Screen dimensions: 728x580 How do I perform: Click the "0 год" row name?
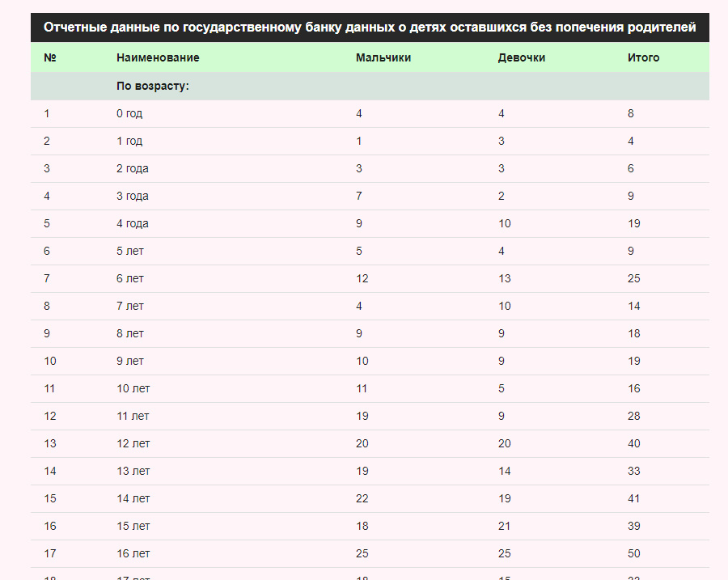click(129, 113)
